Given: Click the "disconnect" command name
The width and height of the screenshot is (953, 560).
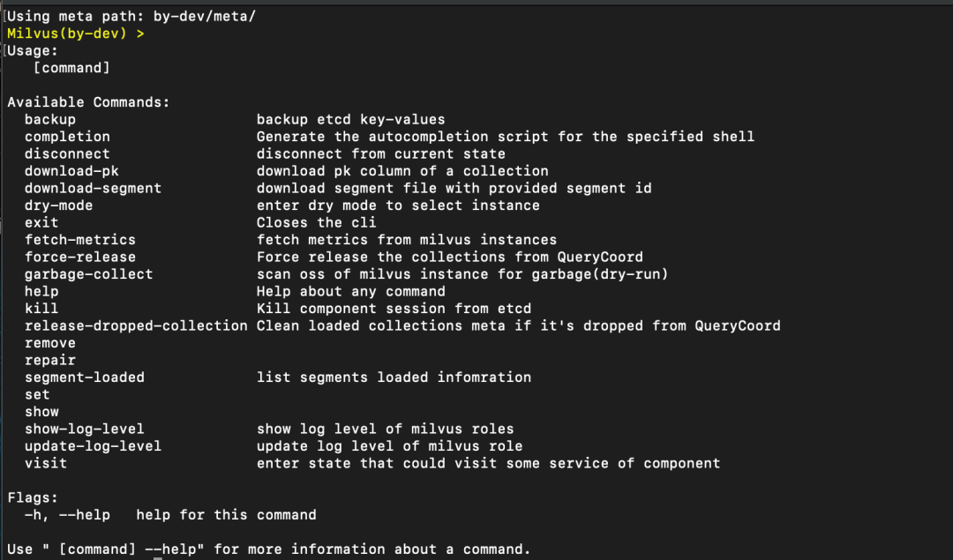Looking at the screenshot, I should (x=67, y=153).
